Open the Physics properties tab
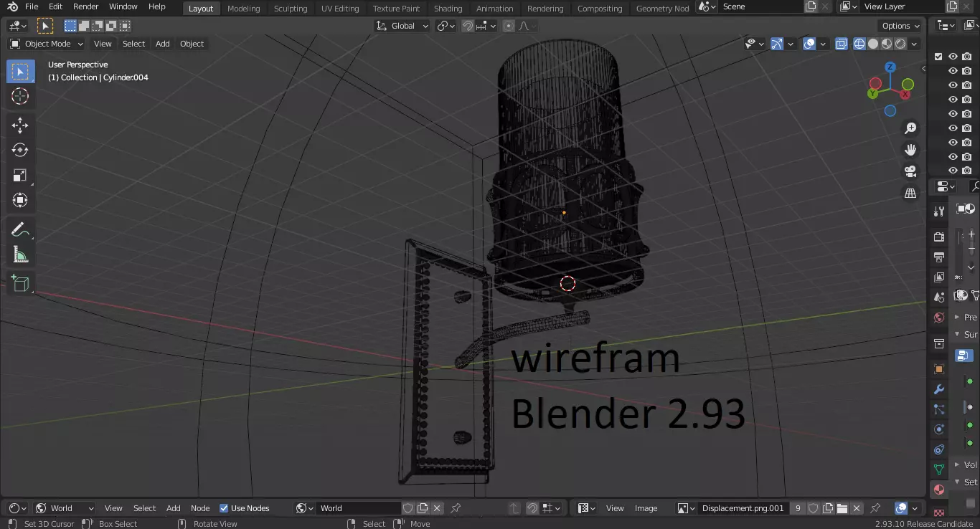This screenshot has height=529, width=980. coord(938,429)
